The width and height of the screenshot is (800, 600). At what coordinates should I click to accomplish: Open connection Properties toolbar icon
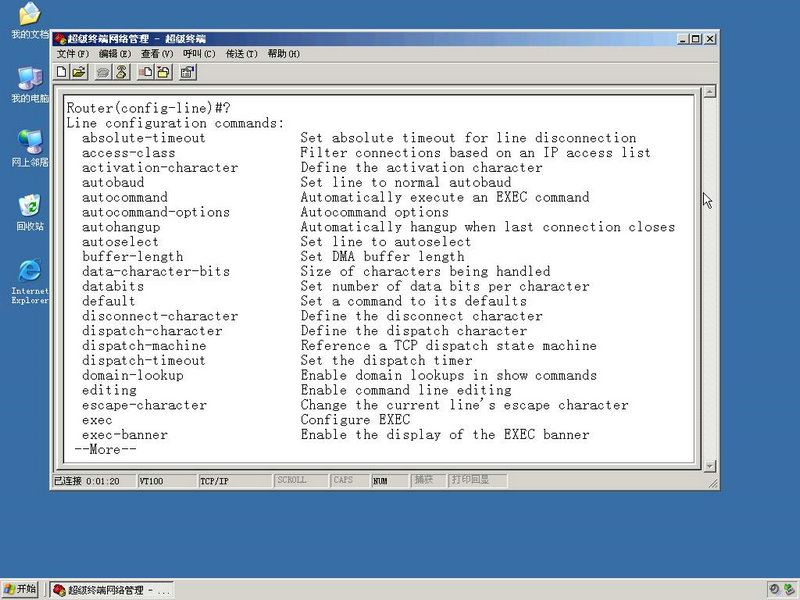tap(188, 72)
